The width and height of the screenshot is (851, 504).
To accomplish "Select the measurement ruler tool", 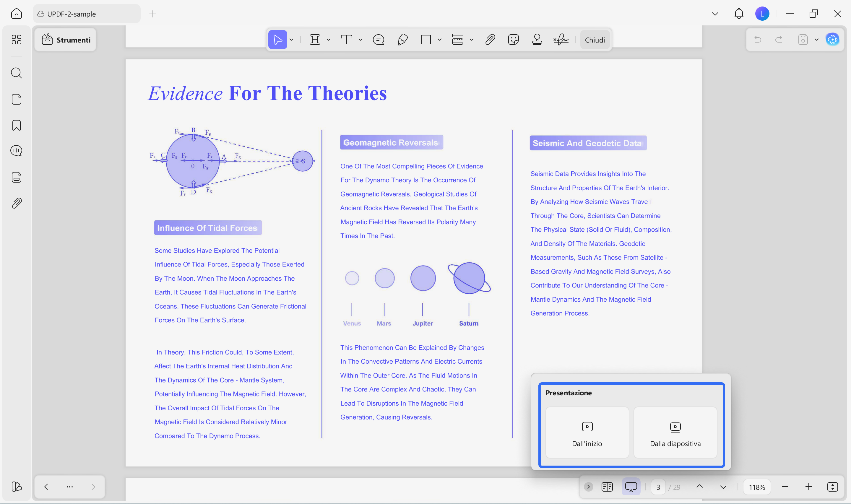I will pos(457,40).
